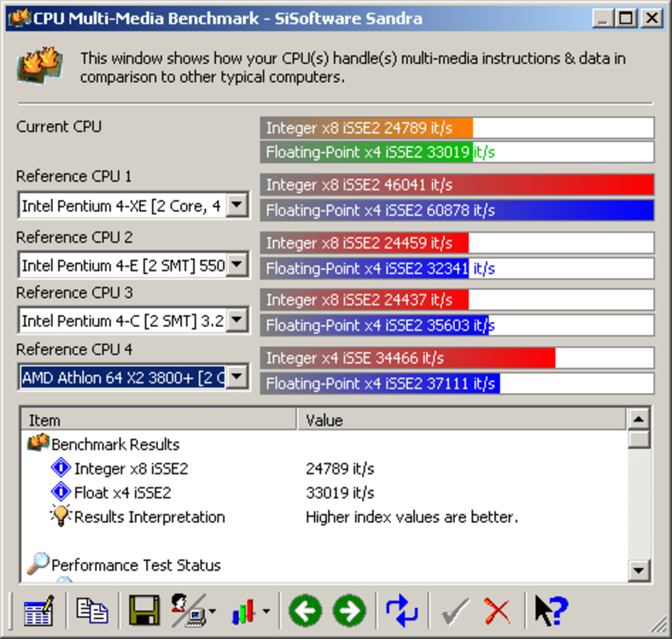
Task: Click the blue diamond icon for Integer x8 iSSE2
Action: [61, 468]
